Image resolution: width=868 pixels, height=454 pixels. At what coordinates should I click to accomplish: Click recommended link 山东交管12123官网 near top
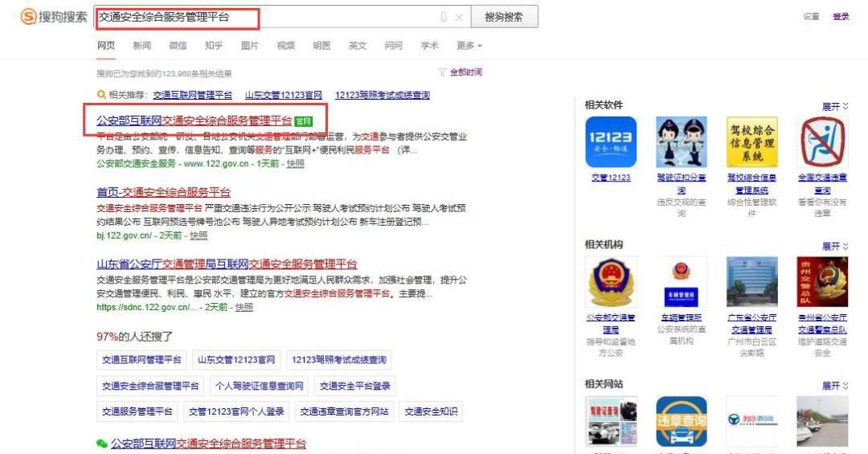tap(284, 95)
